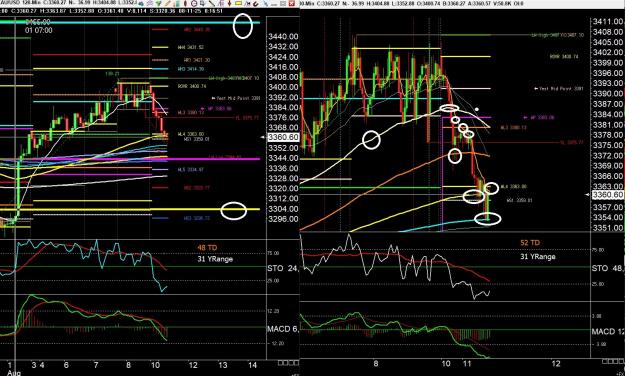Click '31 YRange' under 52 TD

[538, 256]
